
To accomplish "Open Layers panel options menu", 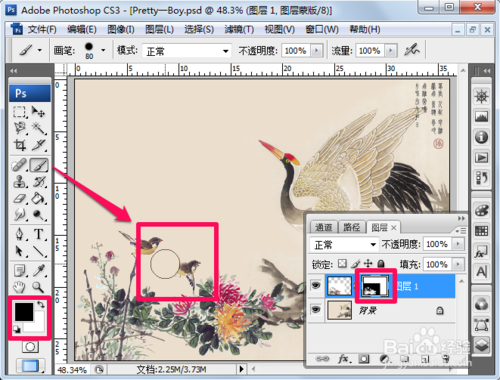I will 461,230.
